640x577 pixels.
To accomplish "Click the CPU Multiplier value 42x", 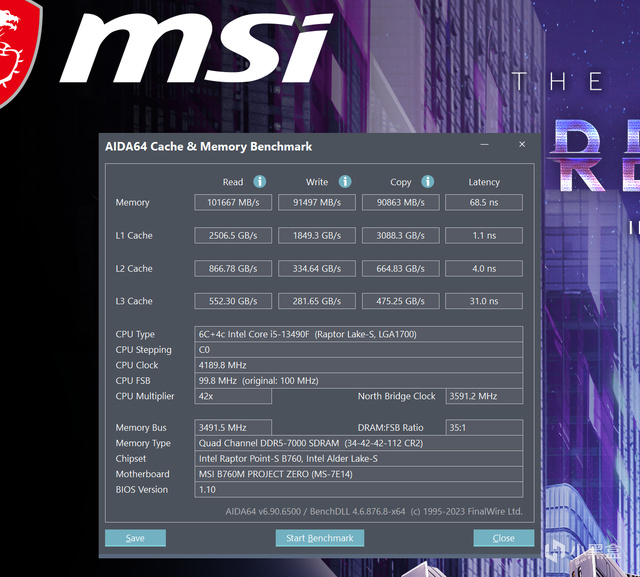I will (x=233, y=396).
